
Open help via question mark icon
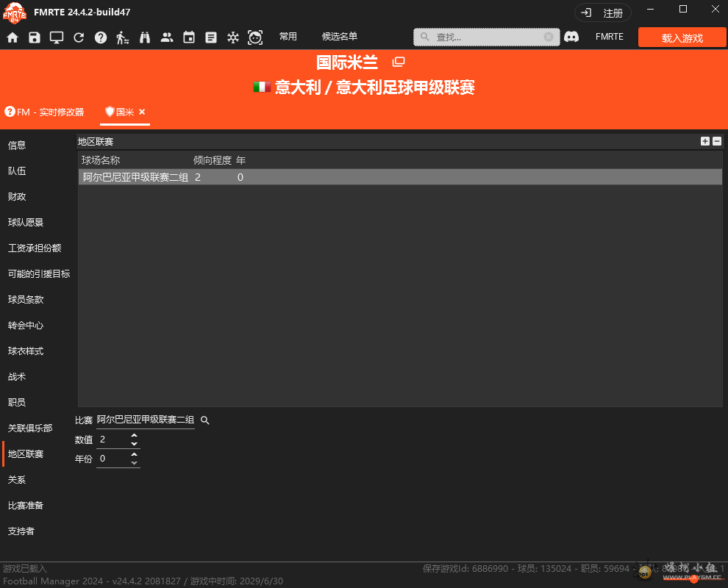click(101, 37)
